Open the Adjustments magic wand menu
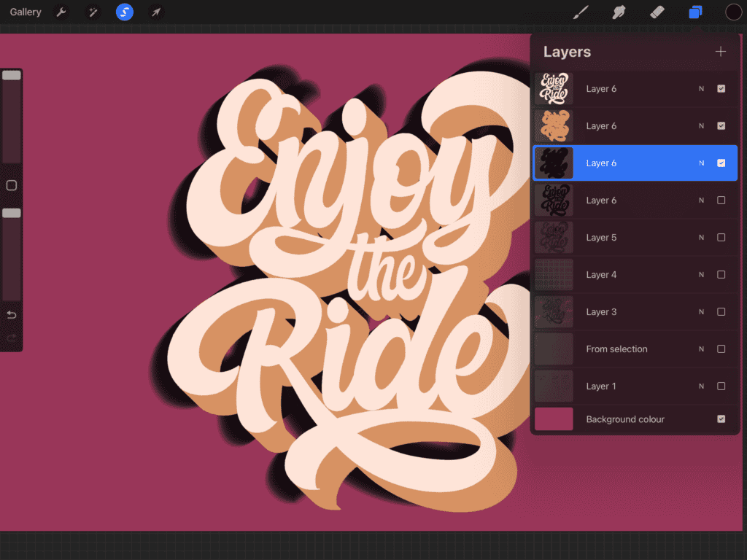Image resolution: width=747 pixels, height=560 pixels. tap(93, 12)
